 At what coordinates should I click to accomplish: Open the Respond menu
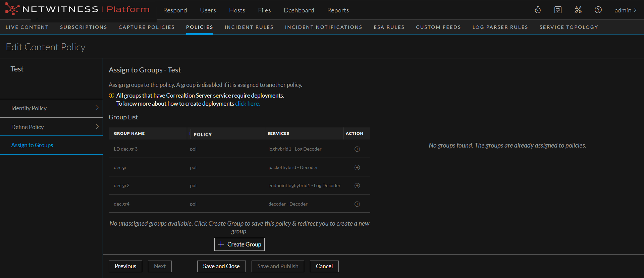175,10
